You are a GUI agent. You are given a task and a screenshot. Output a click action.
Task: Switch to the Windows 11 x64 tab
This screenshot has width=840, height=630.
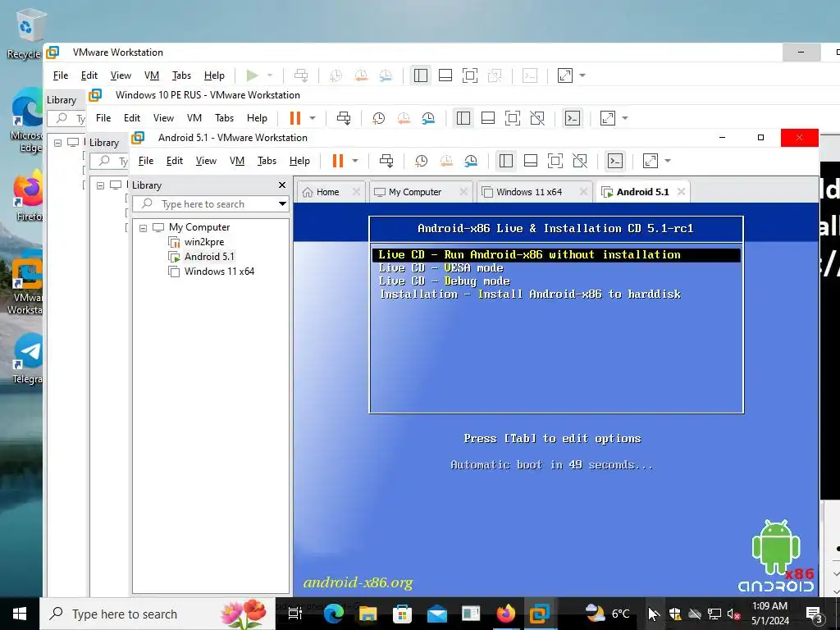[529, 192]
